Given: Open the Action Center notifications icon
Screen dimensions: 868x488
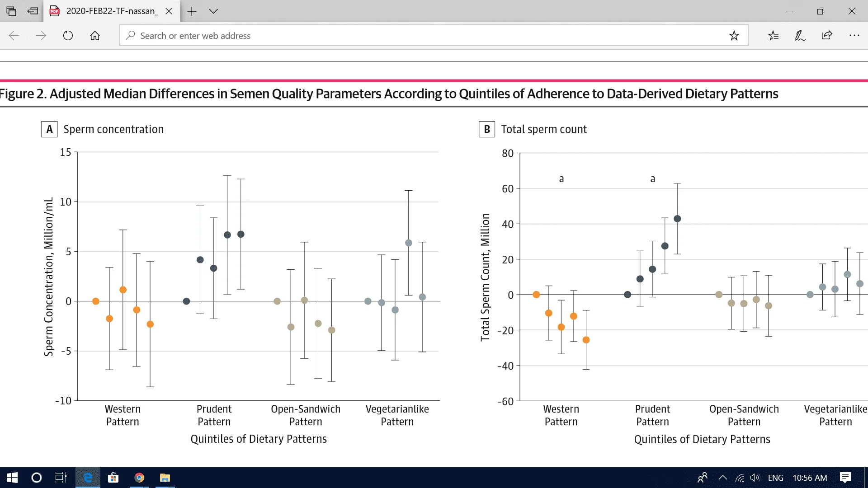Looking at the screenshot, I should click(845, 478).
